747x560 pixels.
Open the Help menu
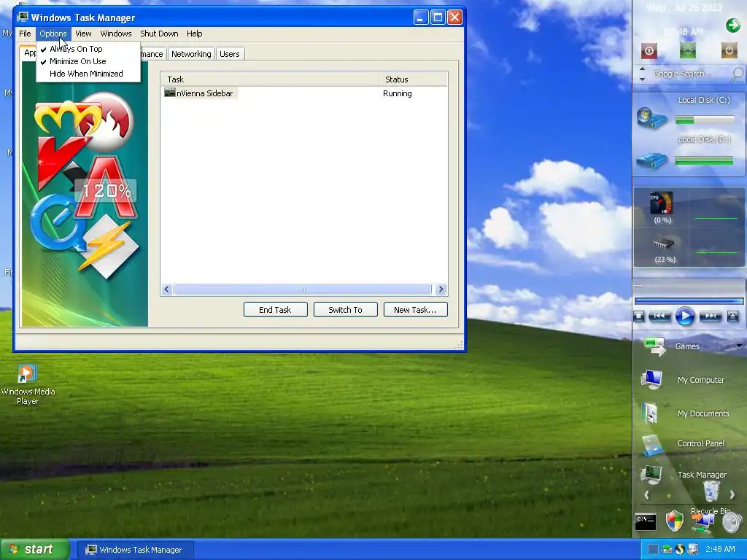[194, 34]
